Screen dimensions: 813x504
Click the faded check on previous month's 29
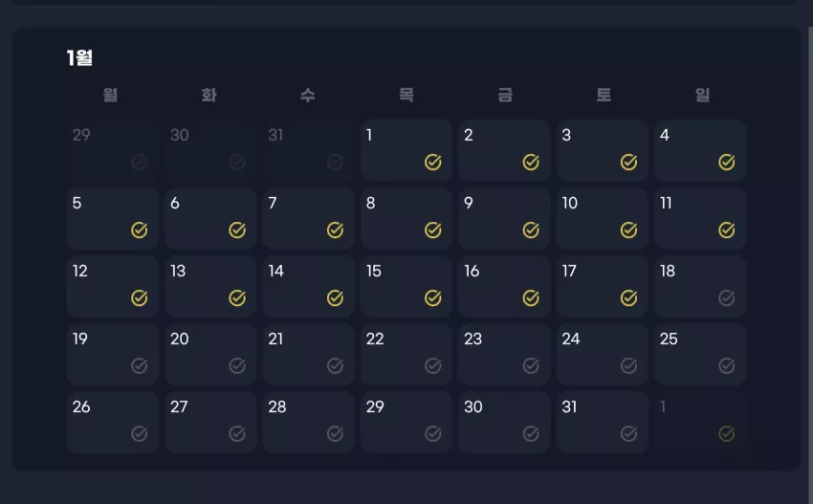(139, 163)
